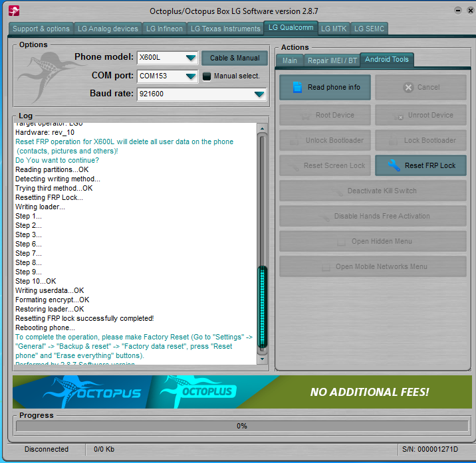Click the Disconnected status text
This screenshot has width=476, height=463.
(x=47, y=449)
